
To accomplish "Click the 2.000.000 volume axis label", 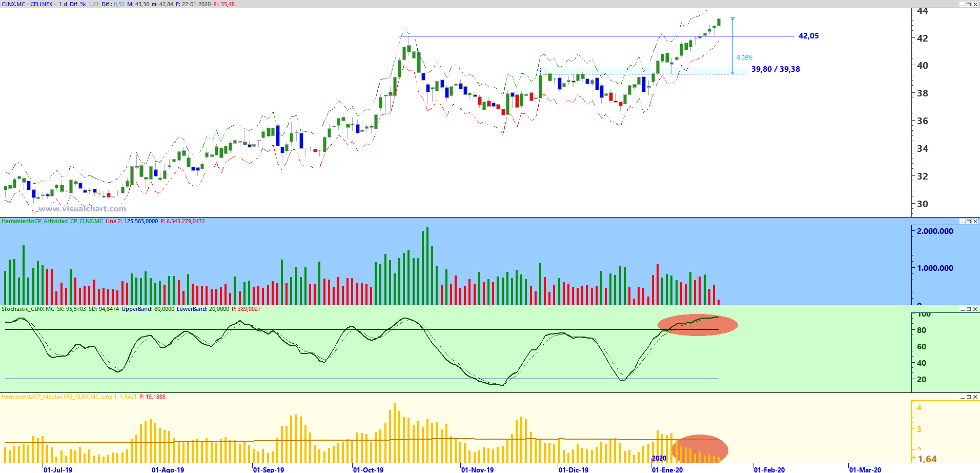I will tap(935, 231).
